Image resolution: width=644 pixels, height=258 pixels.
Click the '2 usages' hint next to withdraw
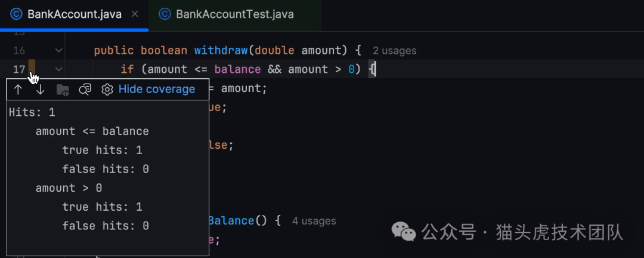(394, 51)
